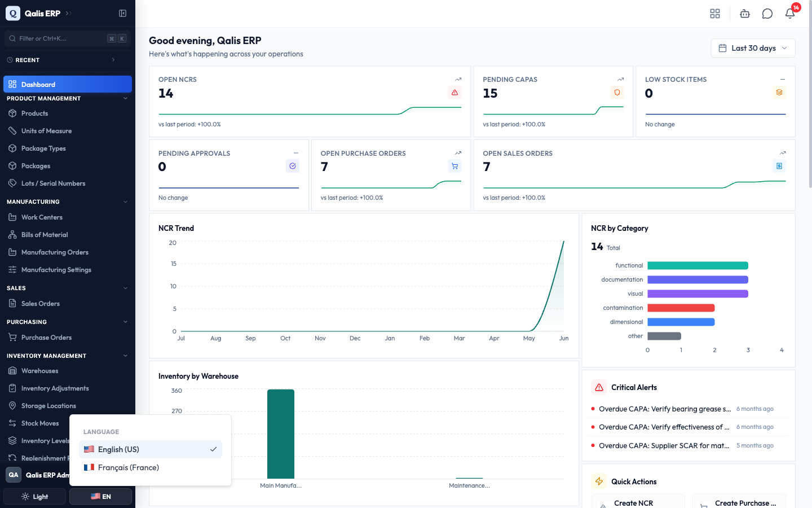Click the Pending CAPAs count 15
The width and height of the screenshot is (812, 508).
coord(490,93)
